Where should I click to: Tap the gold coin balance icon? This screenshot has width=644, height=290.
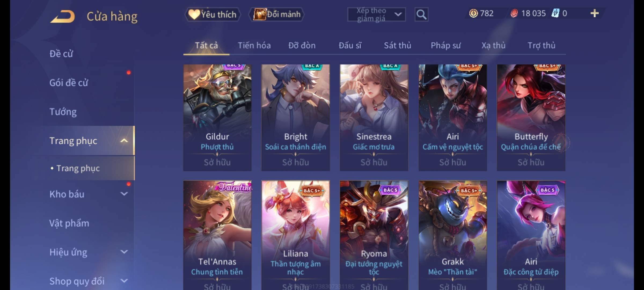click(473, 13)
